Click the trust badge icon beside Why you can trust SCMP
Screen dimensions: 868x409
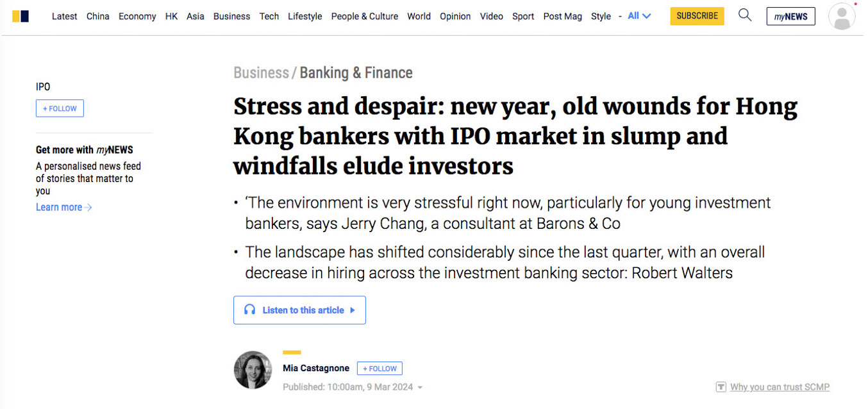click(721, 387)
